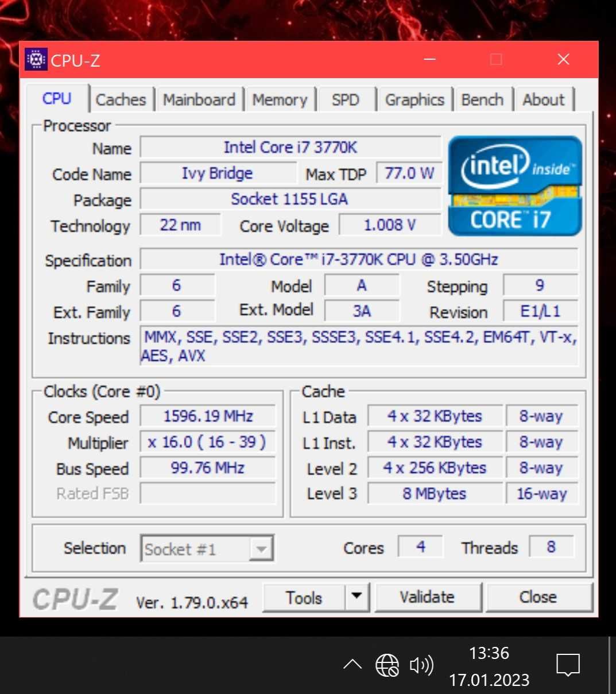Switch to the Caches tab
Screen dimensions: 616x694
coord(121,99)
